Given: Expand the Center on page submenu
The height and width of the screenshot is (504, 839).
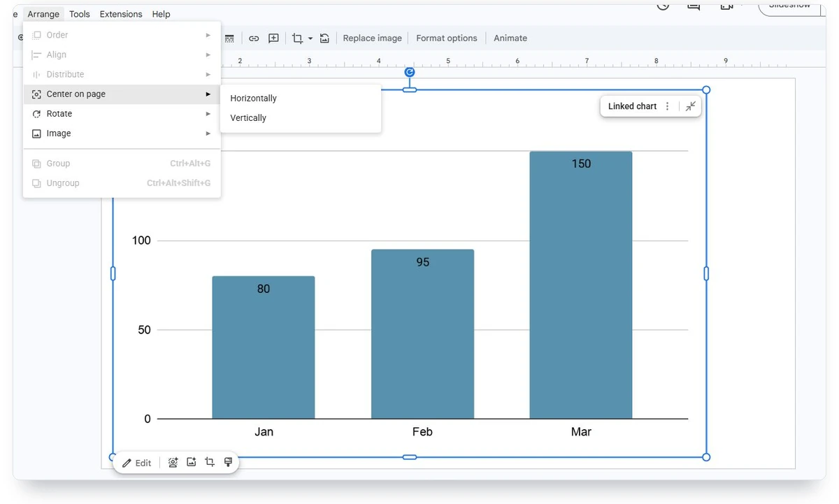Looking at the screenshot, I should (x=122, y=94).
